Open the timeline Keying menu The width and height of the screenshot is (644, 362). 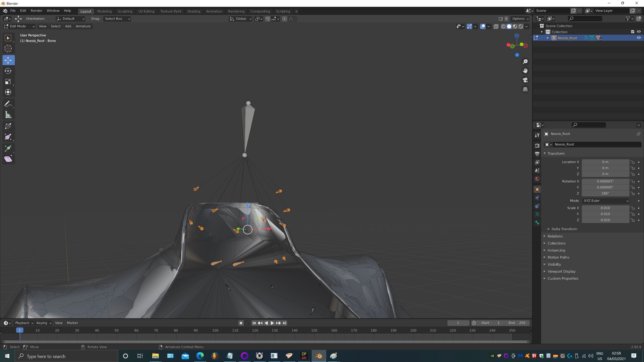44,323
